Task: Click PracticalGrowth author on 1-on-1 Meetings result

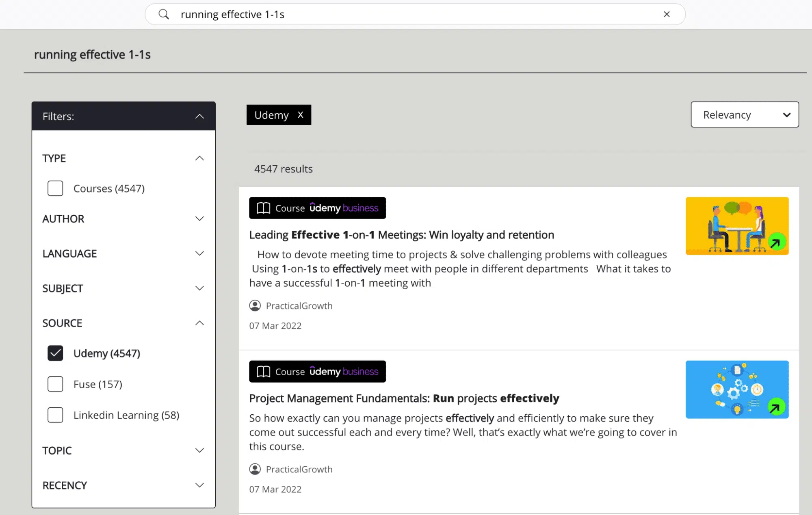Action: (299, 306)
